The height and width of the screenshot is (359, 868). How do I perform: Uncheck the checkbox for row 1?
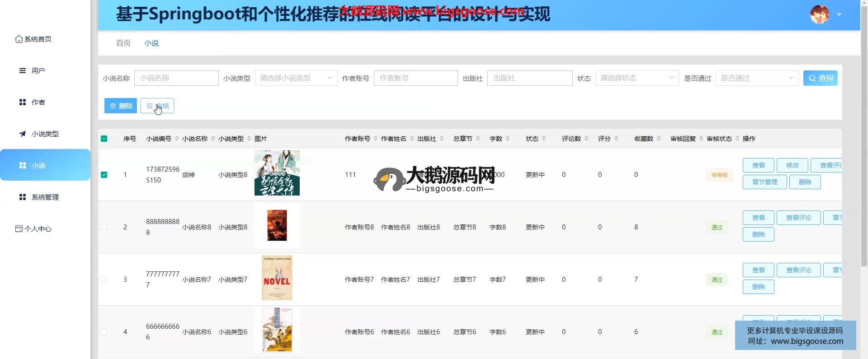pos(104,175)
